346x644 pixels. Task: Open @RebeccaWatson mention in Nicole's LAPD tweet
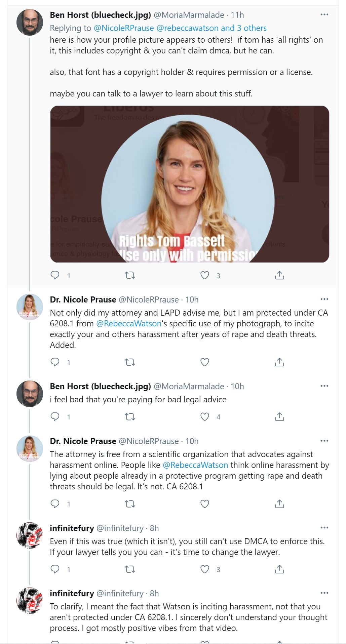click(129, 323)
